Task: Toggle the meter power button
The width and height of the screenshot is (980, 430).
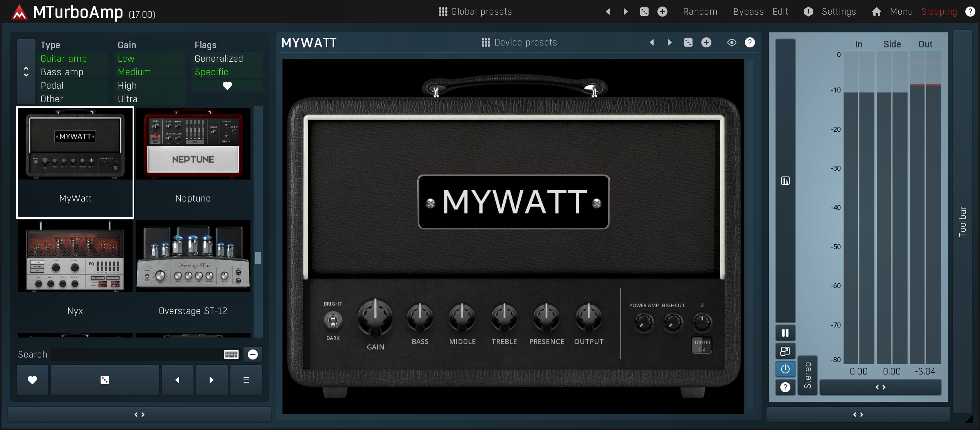Action: coord(785,369)
